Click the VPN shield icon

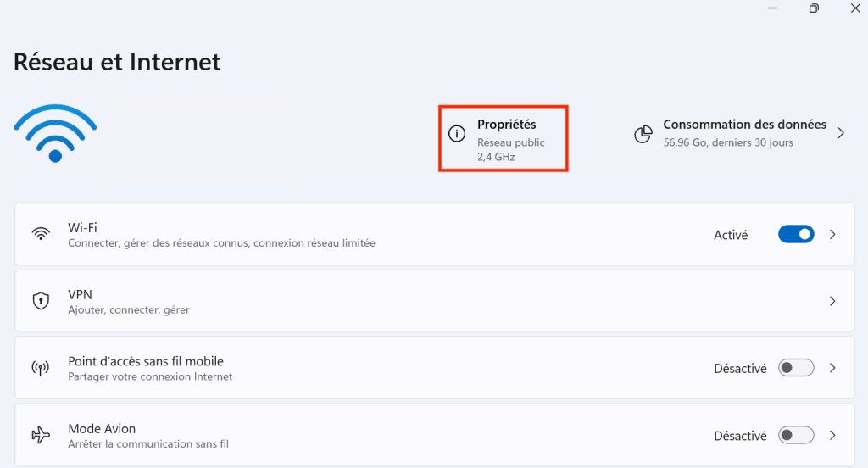coord(40,301)
